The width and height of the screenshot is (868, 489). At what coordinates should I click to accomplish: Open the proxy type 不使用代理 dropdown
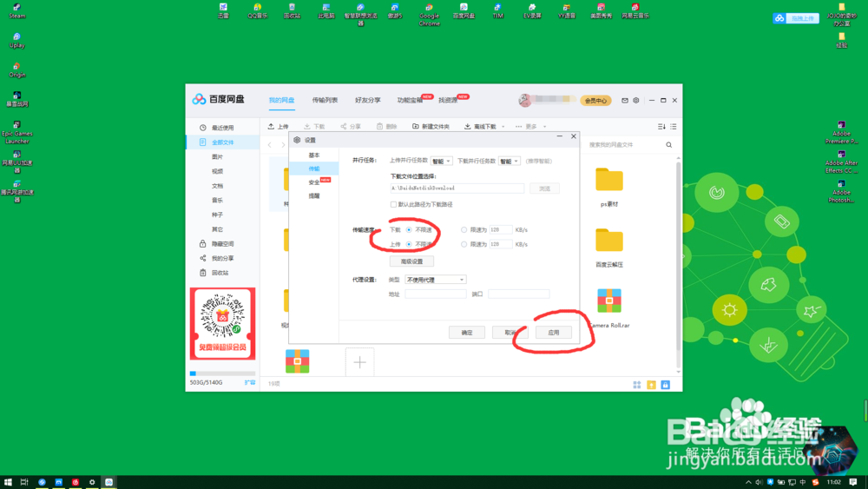pyautogui.click(x=435, y=280)
